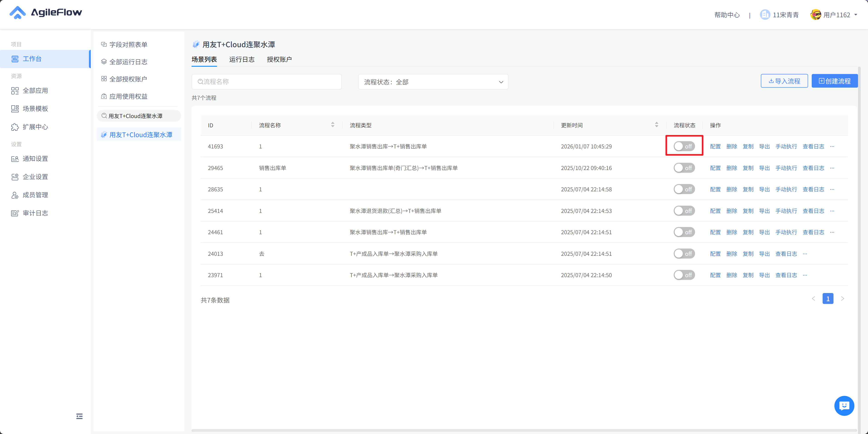Collapse the sidebar with the bottom menu icon
Viewport: 868px width, 434px height.
79,416
